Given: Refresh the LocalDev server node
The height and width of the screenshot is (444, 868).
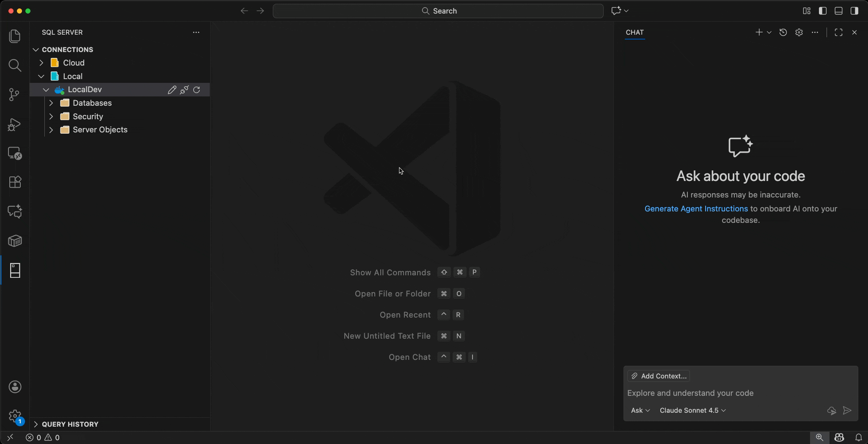Looking at the screenshot, I should click(197, 90).
